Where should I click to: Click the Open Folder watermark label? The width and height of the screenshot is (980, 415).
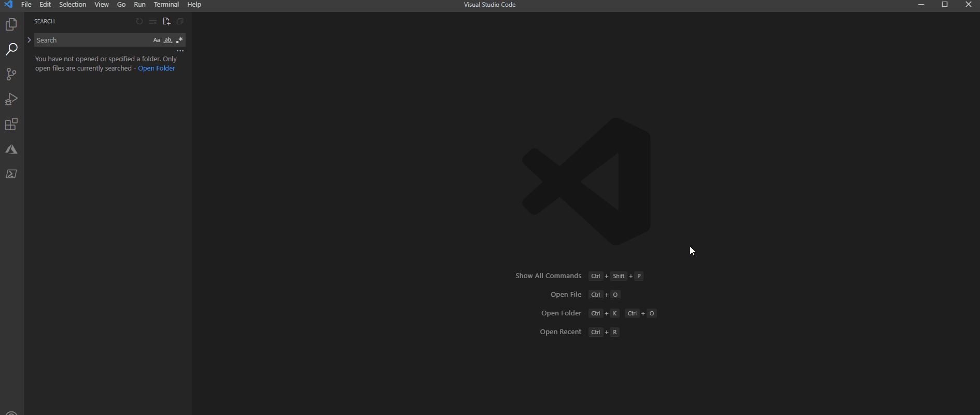click(x=561, y=313)
